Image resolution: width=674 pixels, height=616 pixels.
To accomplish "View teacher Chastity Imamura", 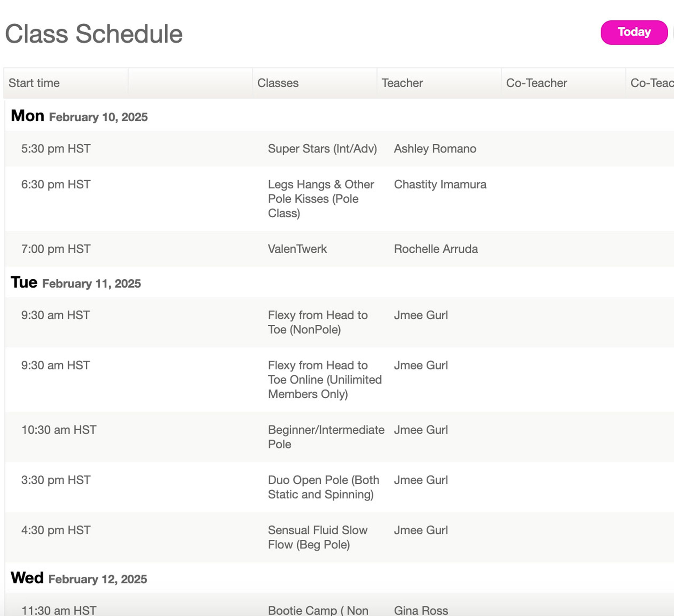I will point(440,184).
